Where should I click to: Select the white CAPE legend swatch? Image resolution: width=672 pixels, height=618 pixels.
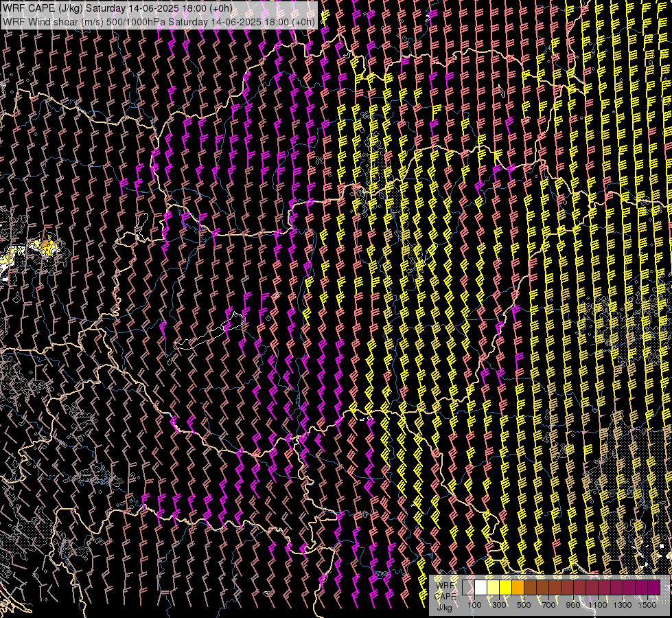(x=480, y=587)
